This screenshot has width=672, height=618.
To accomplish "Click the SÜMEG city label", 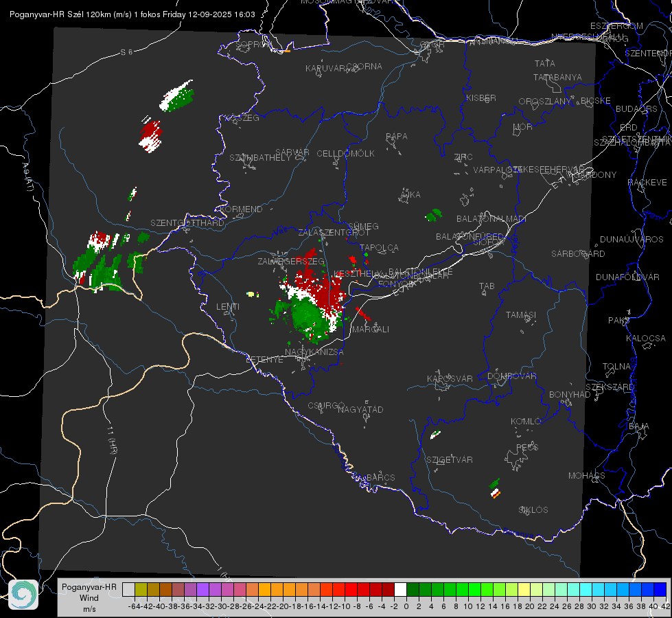I will [363, 226].
